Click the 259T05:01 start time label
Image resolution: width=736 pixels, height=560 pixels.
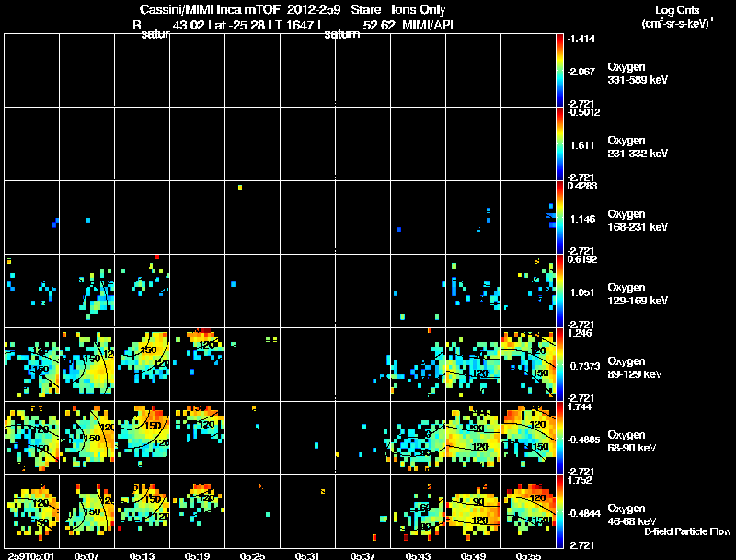click(x=31, y=556)
